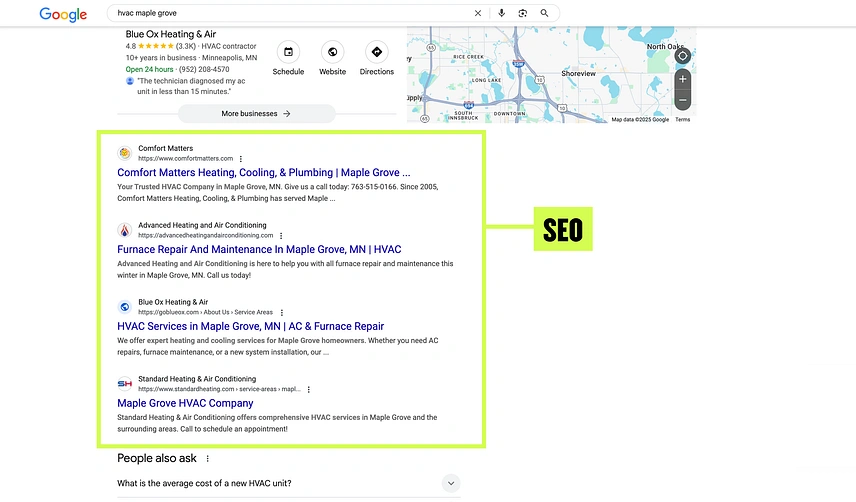Open three-dot menu for Standard Heating result
This screenshot has height=502, width=856.
click(x=308, y=390)
